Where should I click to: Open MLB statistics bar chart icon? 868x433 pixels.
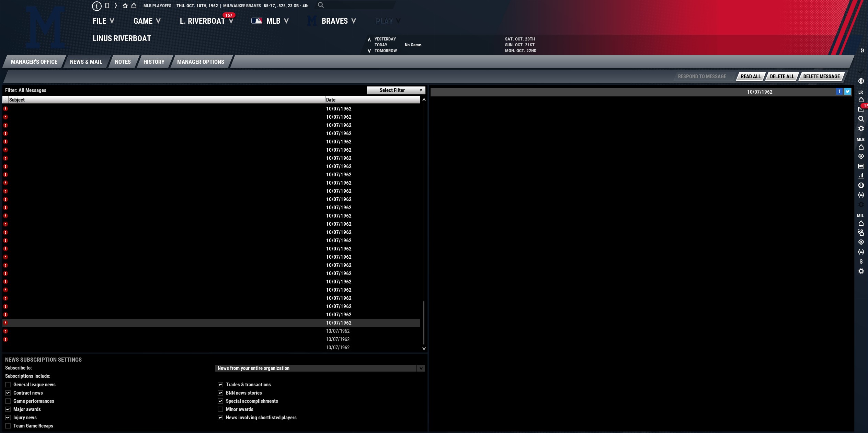[x=861, y=176]
